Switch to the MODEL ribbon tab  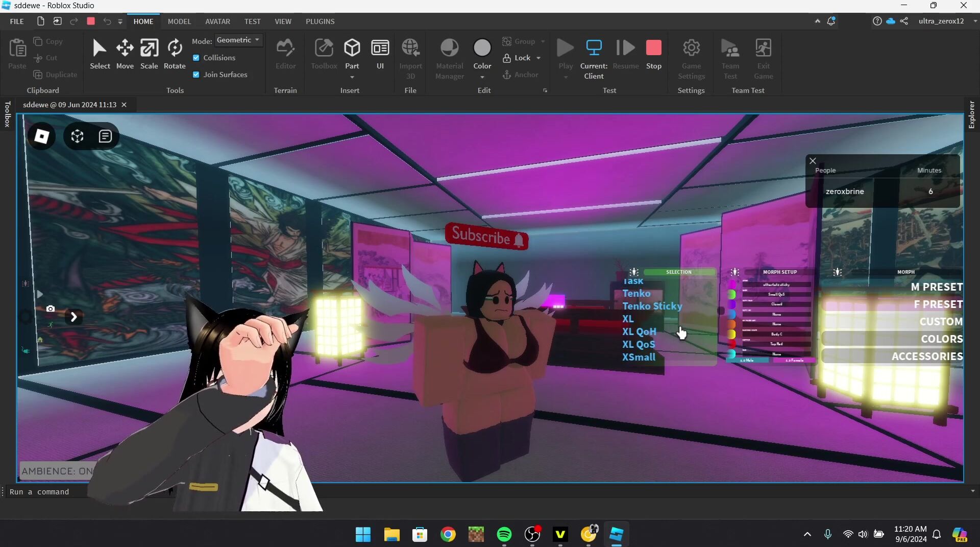coord(179,21)
